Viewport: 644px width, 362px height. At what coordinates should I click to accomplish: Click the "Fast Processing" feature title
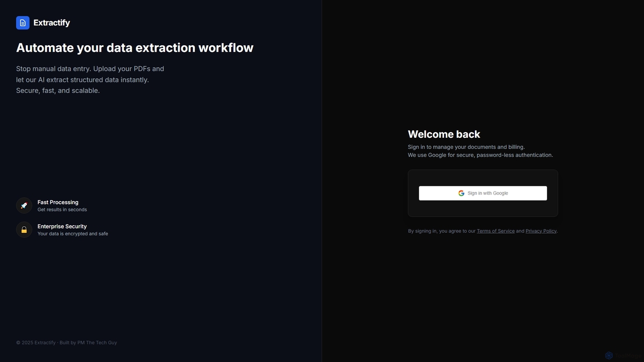[58, 202]
